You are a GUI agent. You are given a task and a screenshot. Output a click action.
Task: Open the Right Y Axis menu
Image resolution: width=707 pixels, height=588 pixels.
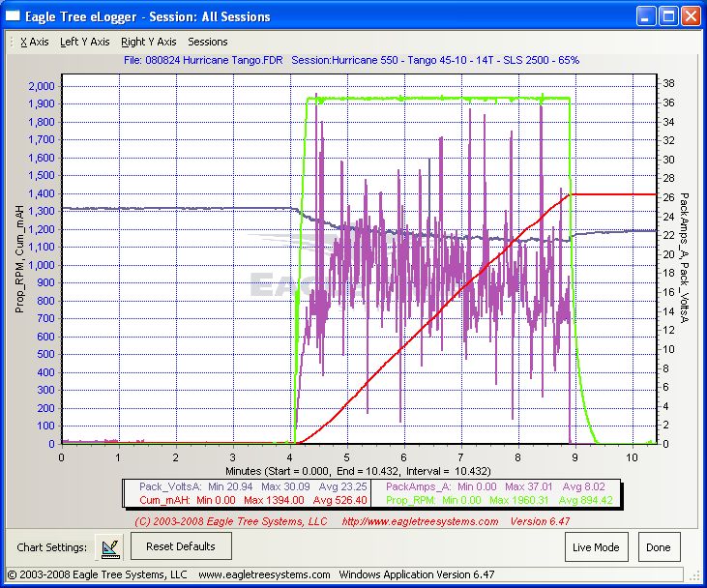tap(148, 42)
